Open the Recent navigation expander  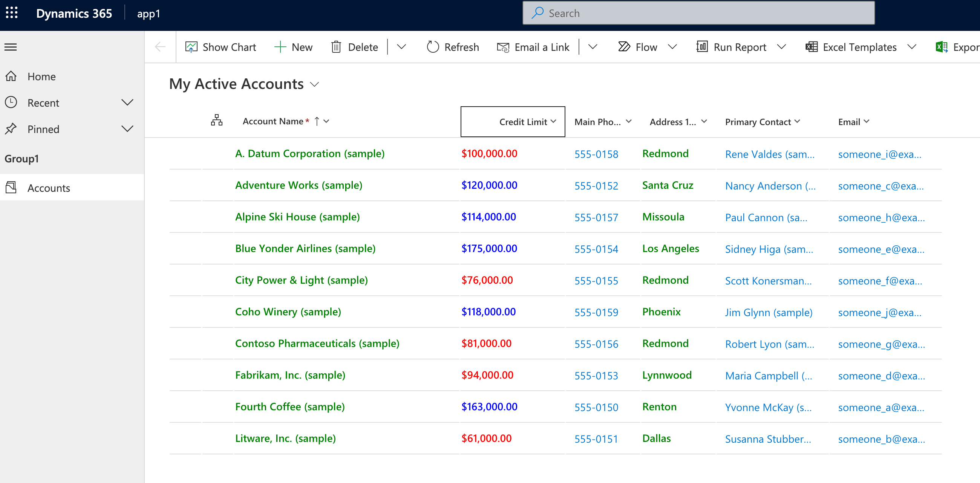127,102
